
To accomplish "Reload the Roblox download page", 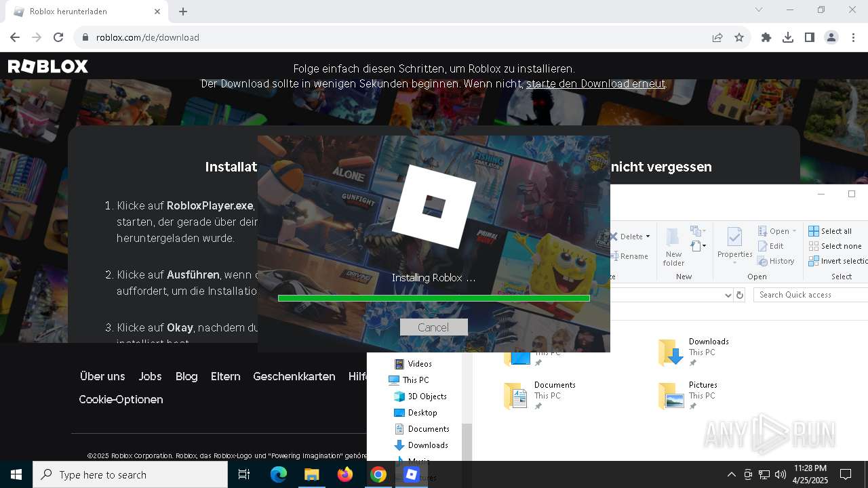I will coord(58,37).
